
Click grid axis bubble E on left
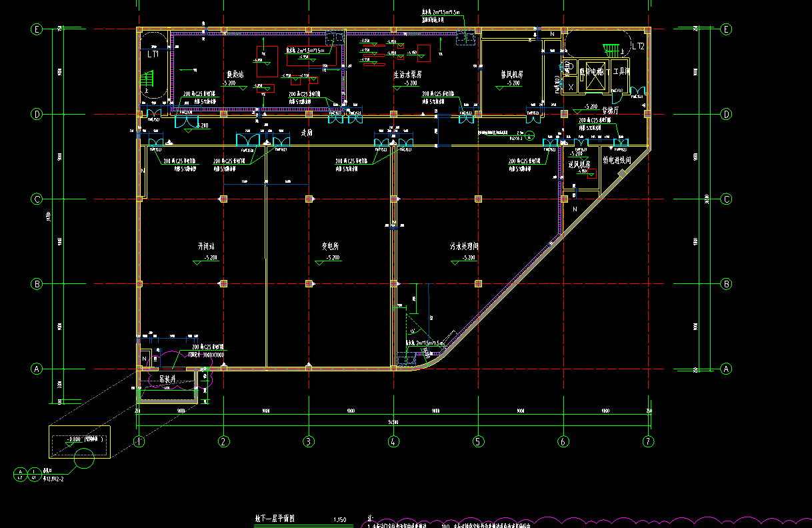(x=37, y=29)
